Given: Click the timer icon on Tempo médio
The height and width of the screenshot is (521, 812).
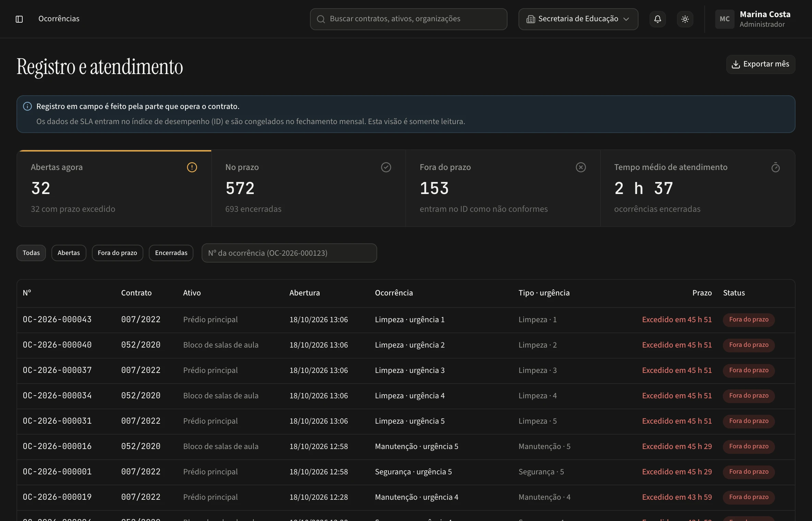Looking at the screenshot, I should [775, 168].
